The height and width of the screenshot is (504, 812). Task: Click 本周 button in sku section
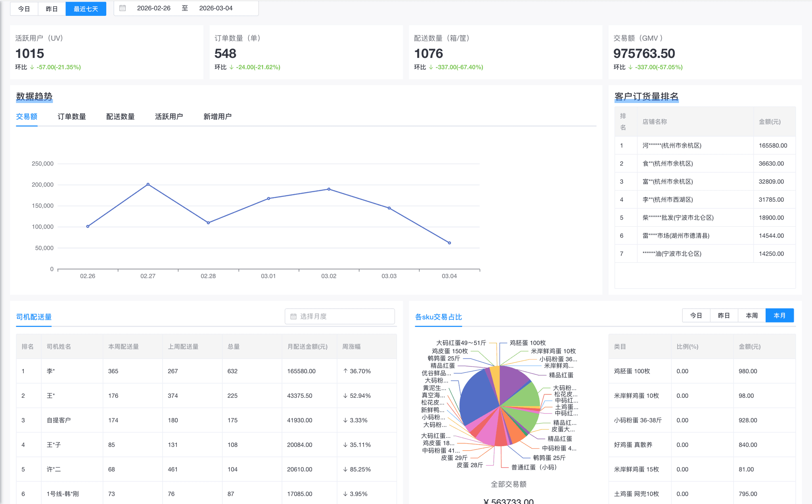(751, 315)
